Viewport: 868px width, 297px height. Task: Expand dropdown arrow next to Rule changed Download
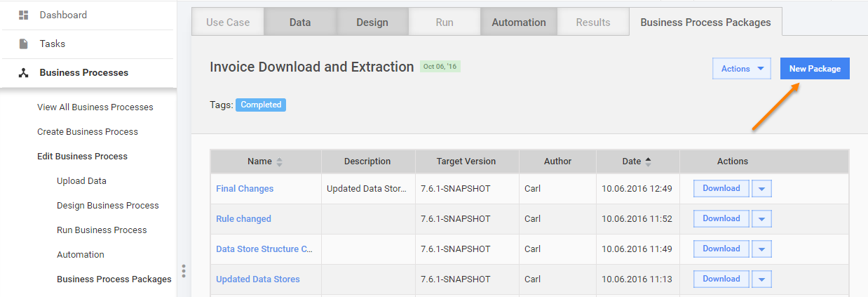point(761,219)
